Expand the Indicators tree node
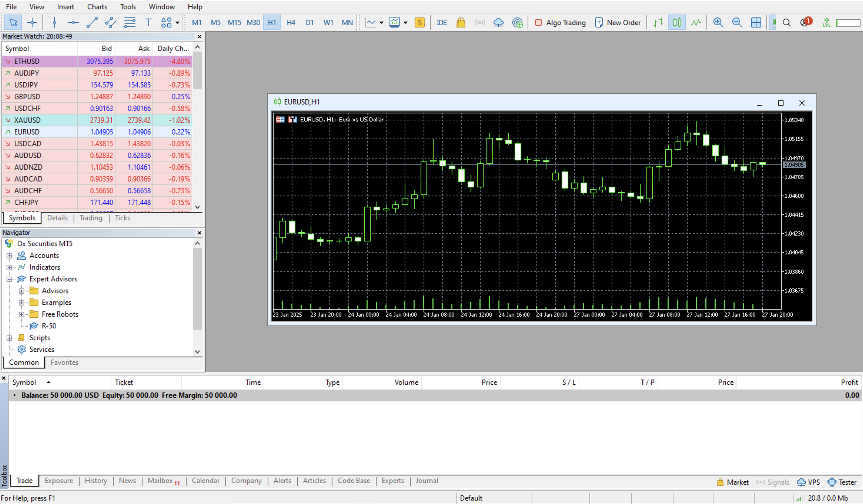863x504 pixels. click(9, 267)
